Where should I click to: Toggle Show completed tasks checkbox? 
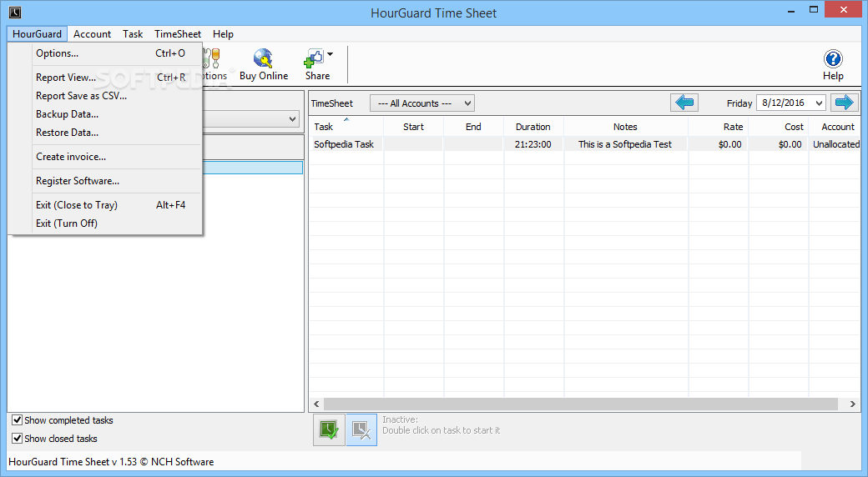tap(18, 420)
